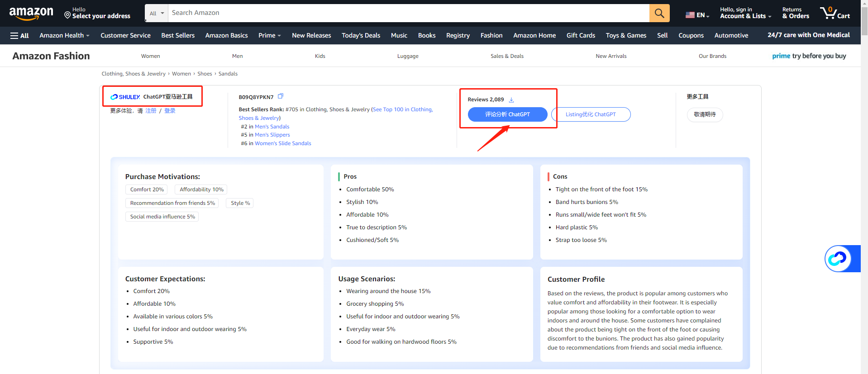Click the Affordability 10% motivation tag

tap(201, 189)
